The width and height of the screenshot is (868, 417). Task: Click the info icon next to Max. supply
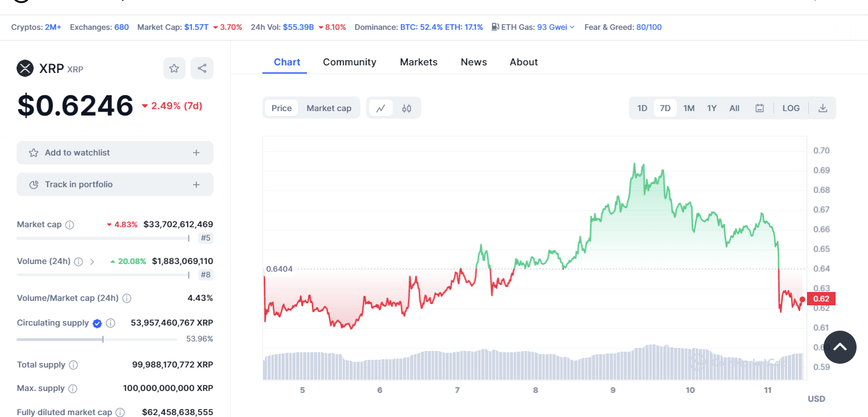point(72,388)
